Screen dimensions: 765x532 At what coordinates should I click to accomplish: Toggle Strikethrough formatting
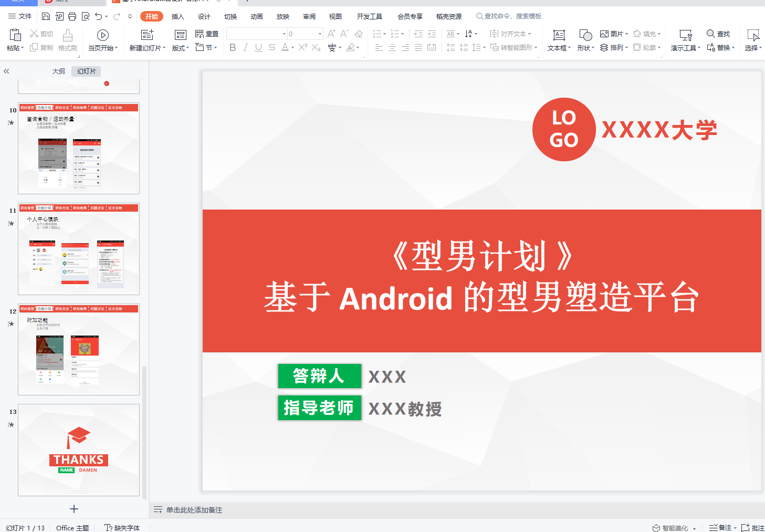pyautogui.click(x=271, y=47)
